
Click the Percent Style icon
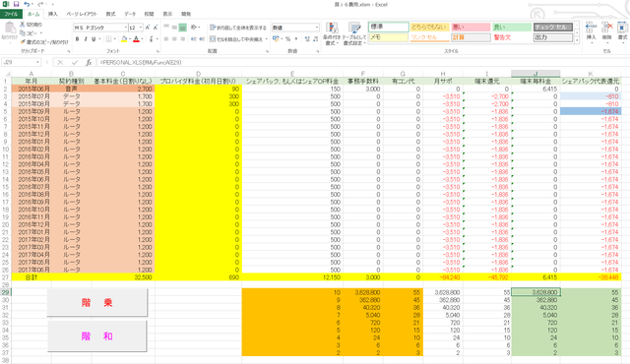[287, 39]
